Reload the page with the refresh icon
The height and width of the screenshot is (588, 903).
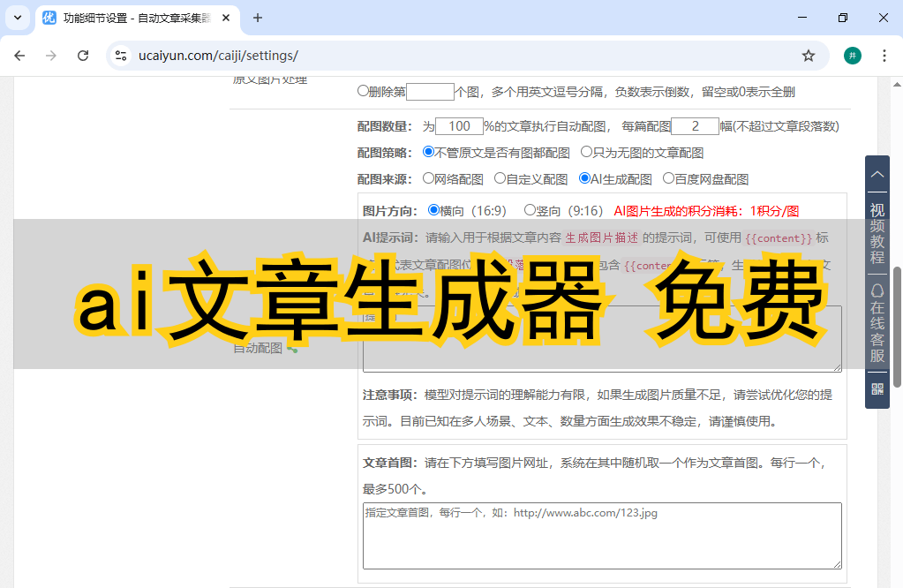click(x=83, y=56)
